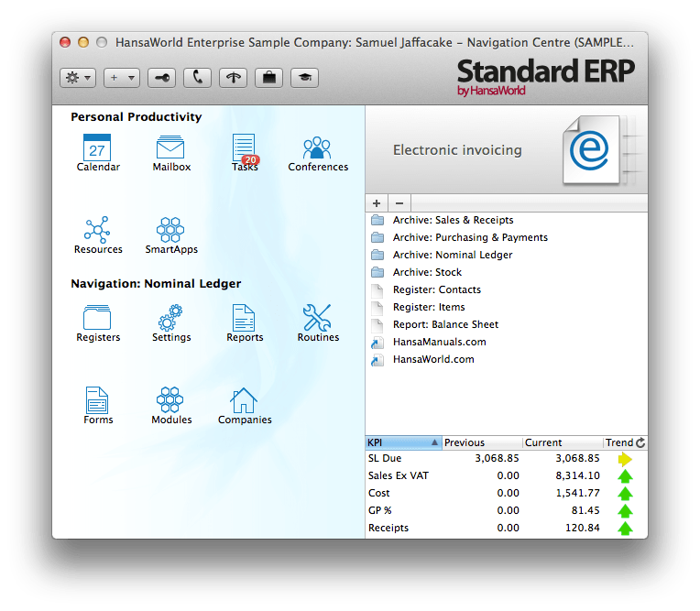This screenshot has width=700, height=611.
Task: Click current value 8,314.10
Action: [x=577, y=475]
